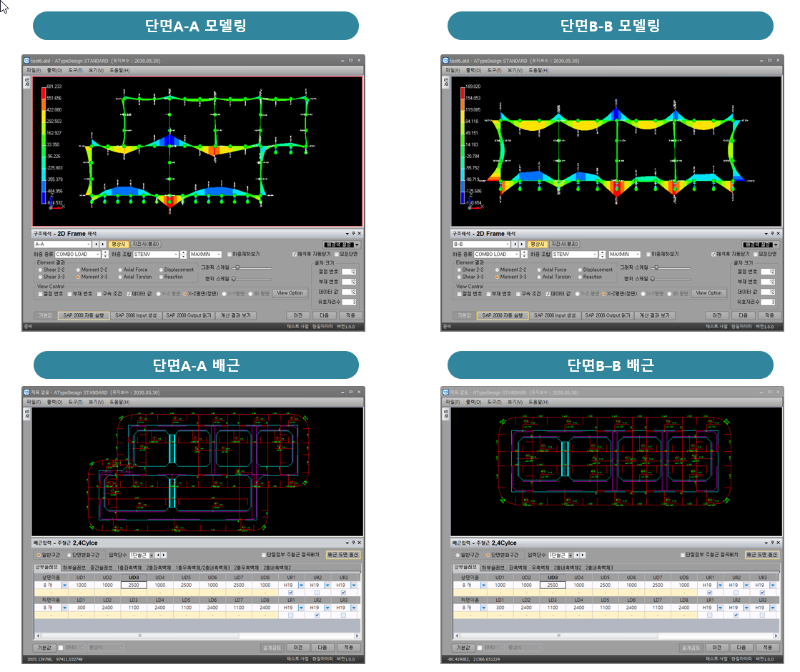
Task: Click next section arrow in A-A modeling panel
Action: coord(102,244)
